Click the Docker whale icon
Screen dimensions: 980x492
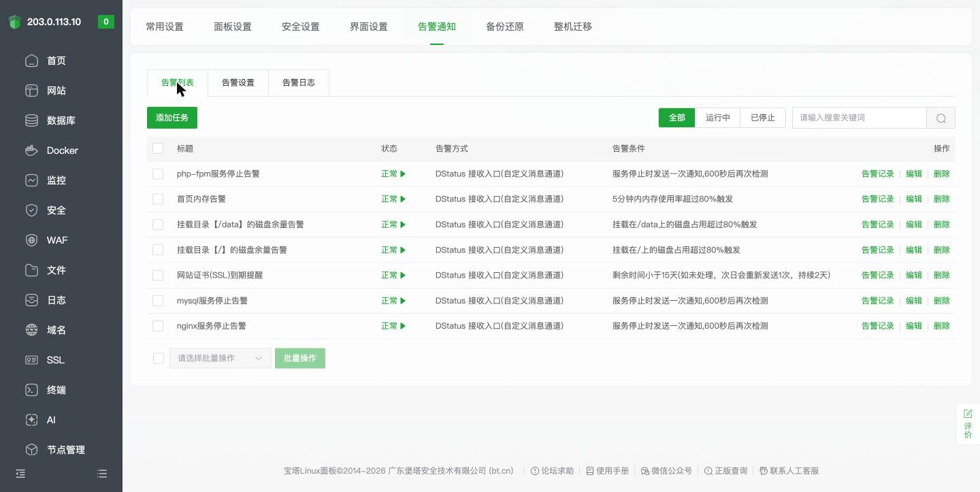[x=31, y=150]
